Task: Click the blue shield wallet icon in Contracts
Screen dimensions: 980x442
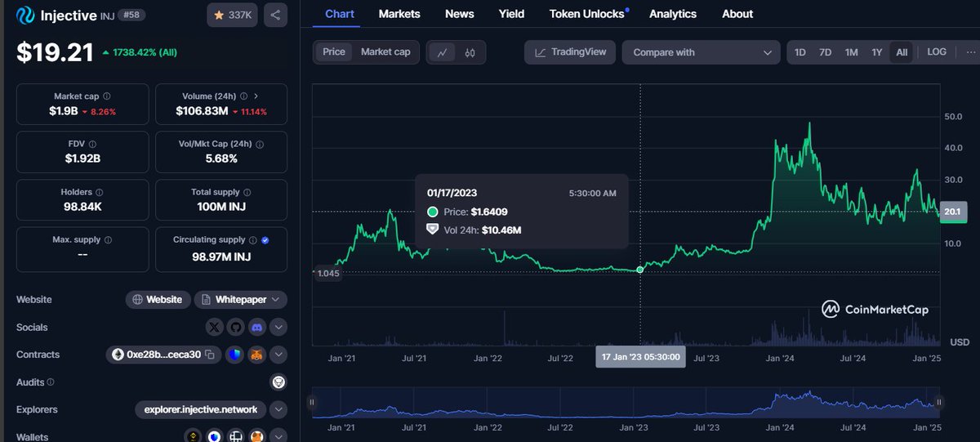Action: 235,355
